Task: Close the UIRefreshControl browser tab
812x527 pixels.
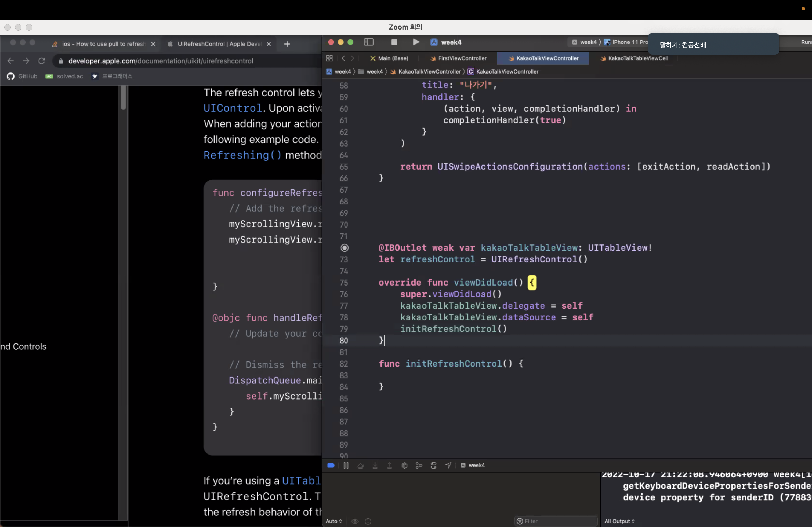Action: pos(269,44)
